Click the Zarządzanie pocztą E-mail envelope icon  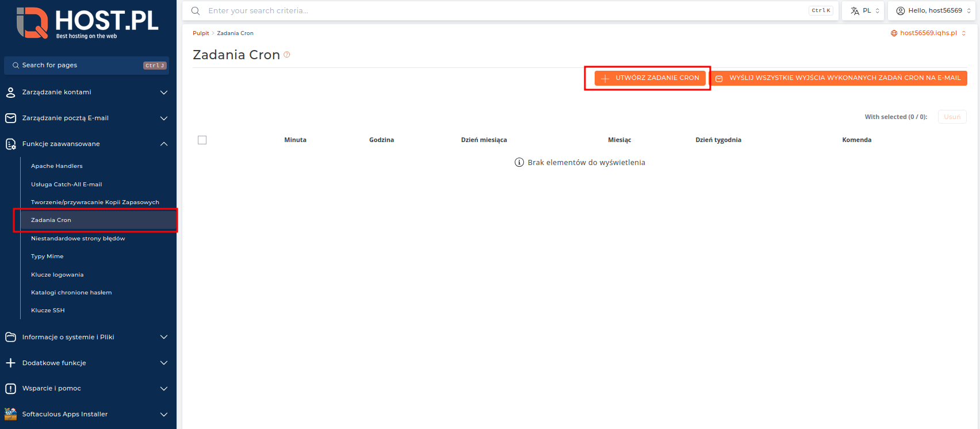point(10,118)
